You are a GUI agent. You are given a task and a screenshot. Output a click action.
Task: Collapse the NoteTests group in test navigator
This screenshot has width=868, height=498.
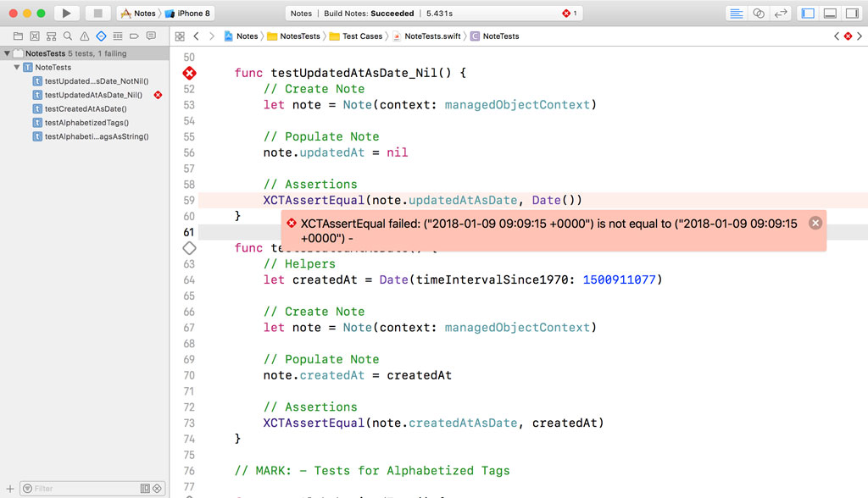(x=15, y=67)
